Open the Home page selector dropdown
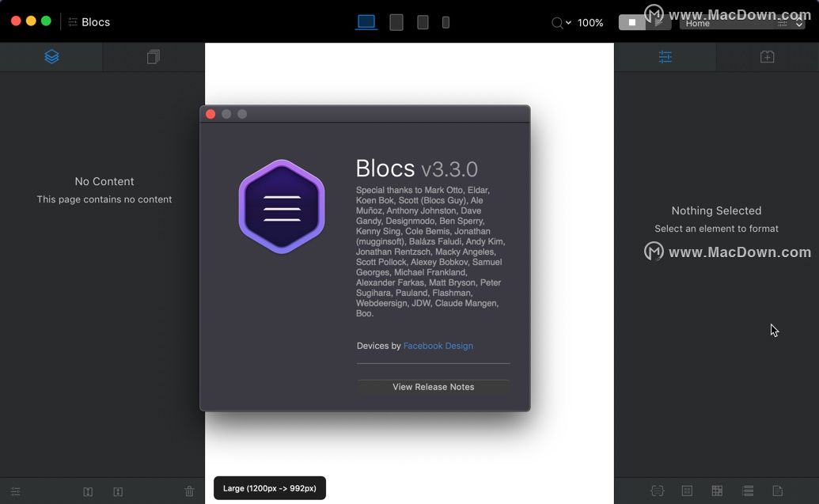The image size is (819, 504). 741,23
